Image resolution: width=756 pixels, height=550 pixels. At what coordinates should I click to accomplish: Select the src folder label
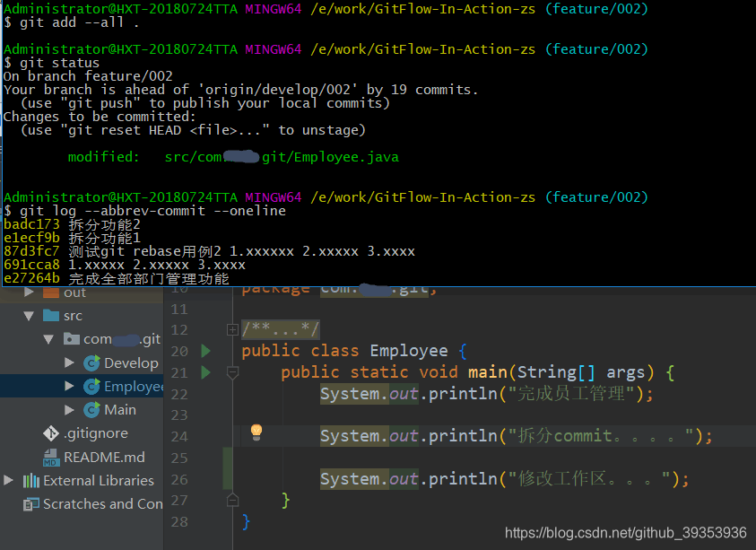(x=73, y=316)
